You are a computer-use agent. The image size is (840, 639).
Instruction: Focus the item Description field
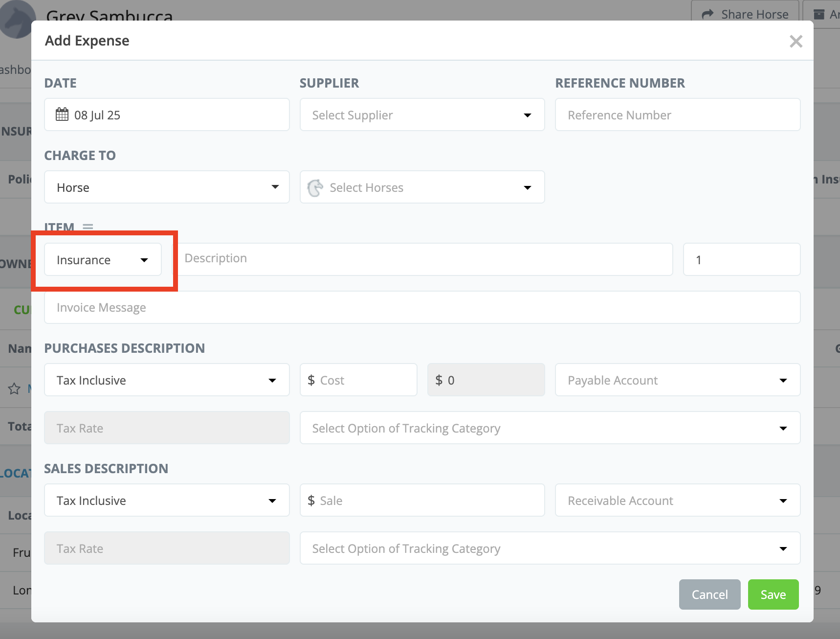tap(425, 259)
